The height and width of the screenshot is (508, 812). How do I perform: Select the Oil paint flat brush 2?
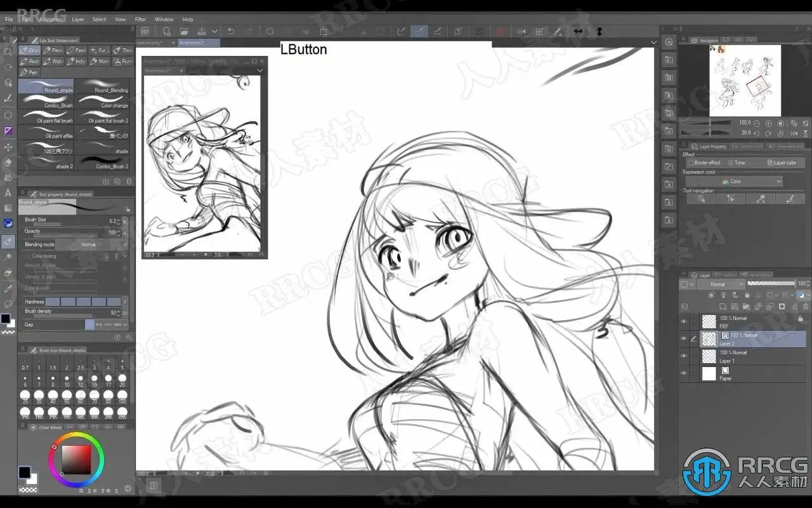(x=103, y=117)
